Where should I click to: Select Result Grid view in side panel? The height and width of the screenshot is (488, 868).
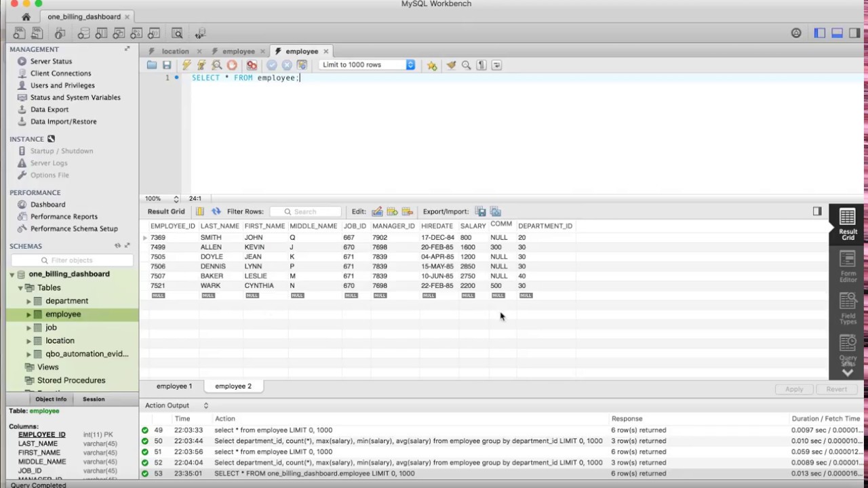pos(848,224)
